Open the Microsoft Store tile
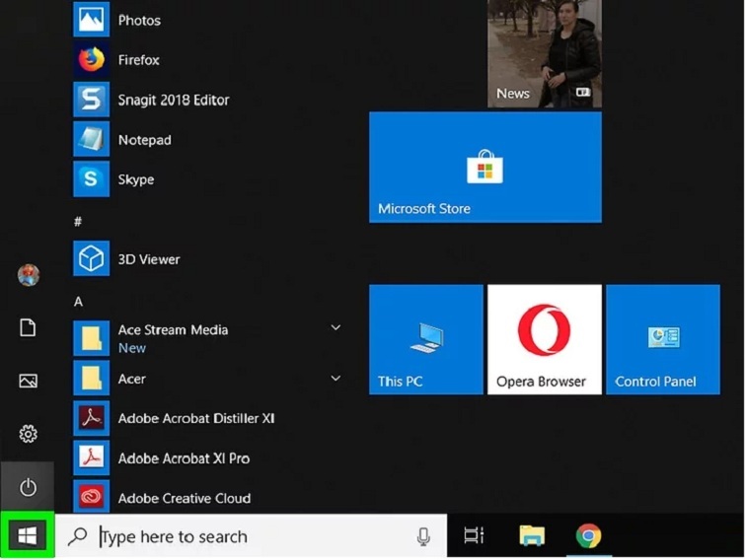Viewport: 745px width, 560px height. pos(484,167)
